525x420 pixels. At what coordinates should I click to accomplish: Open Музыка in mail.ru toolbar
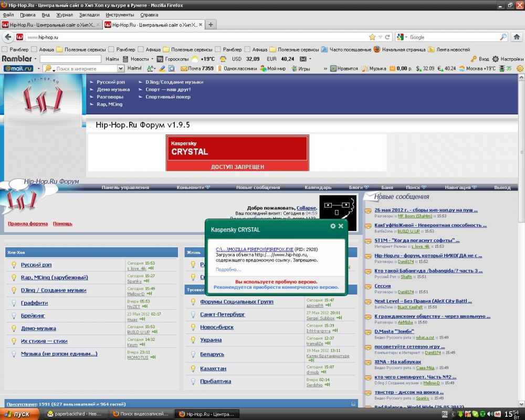pos(374,68)
